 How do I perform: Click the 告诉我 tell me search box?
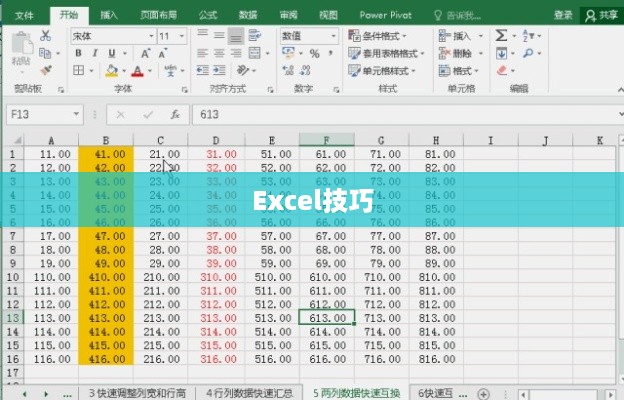click(458, 15)
